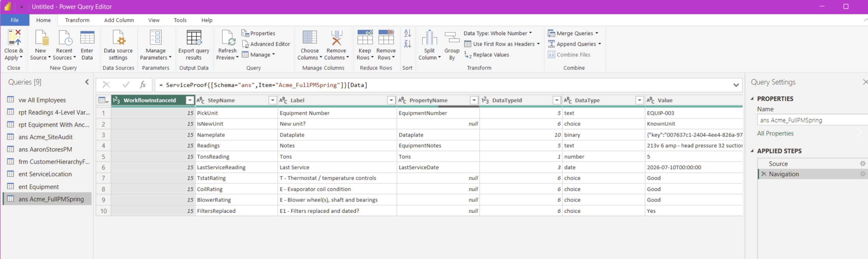Open query Properties in the ribbon
The height and width of the screenshot is (259, 868).
click(x=258, y=33)
